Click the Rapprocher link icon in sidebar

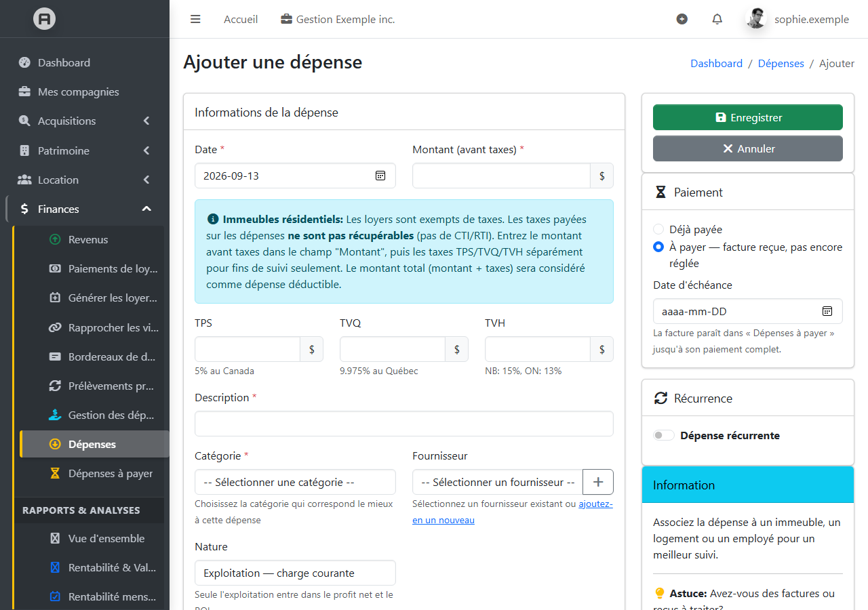click(55, 327)
